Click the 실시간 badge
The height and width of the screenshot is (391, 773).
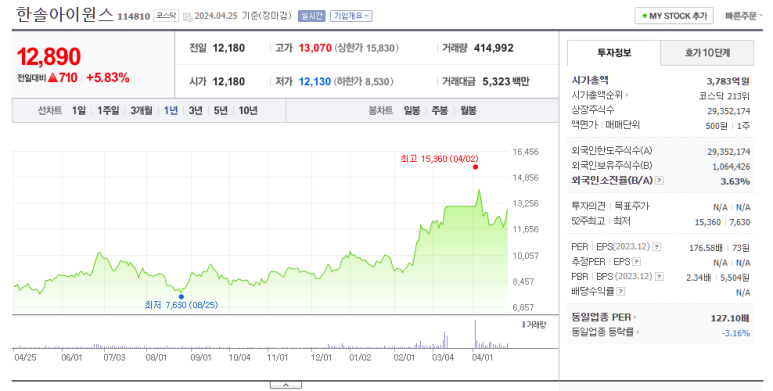(x=311, y=16)
